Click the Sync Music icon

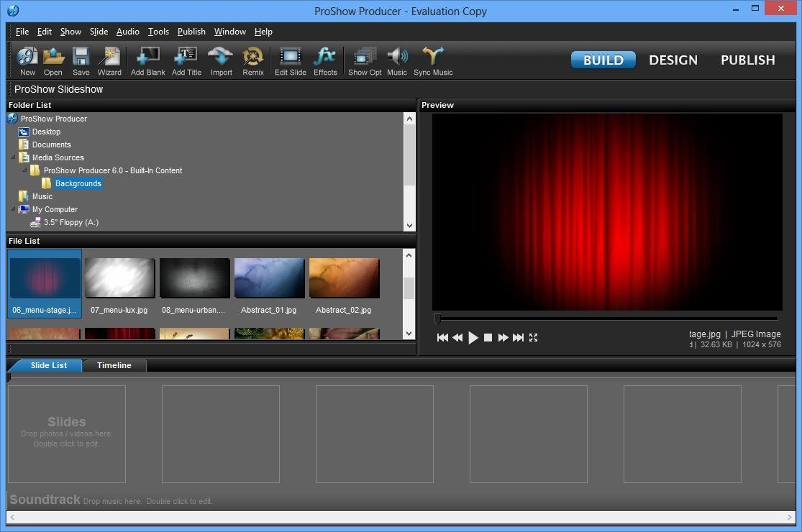(x=433, y=61)
